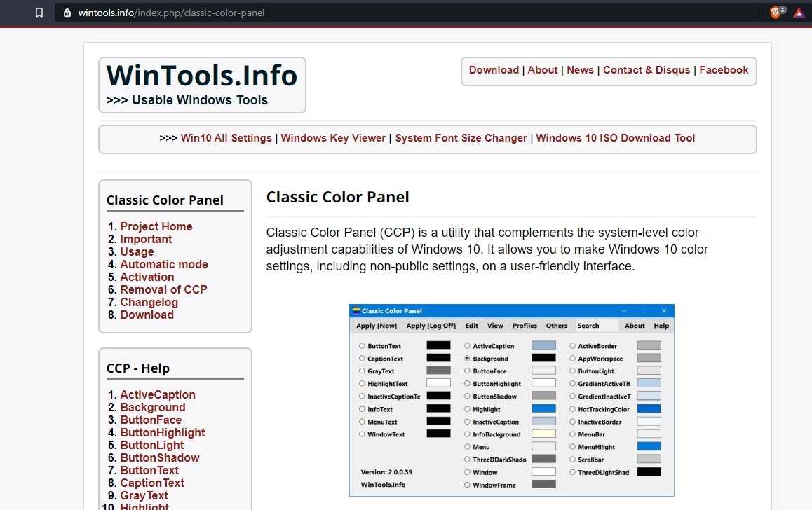Open the Download link in top navigation
The image size is (812, 510).
tap(494, 70)
